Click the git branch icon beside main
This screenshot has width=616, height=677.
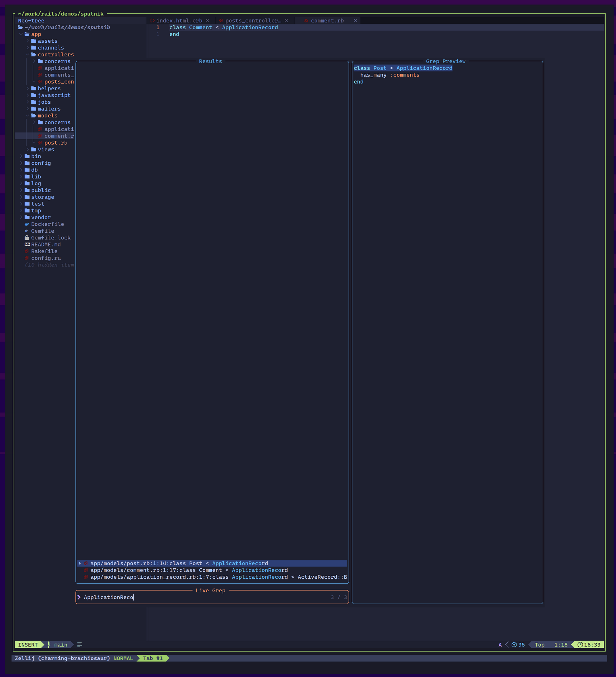49,645
